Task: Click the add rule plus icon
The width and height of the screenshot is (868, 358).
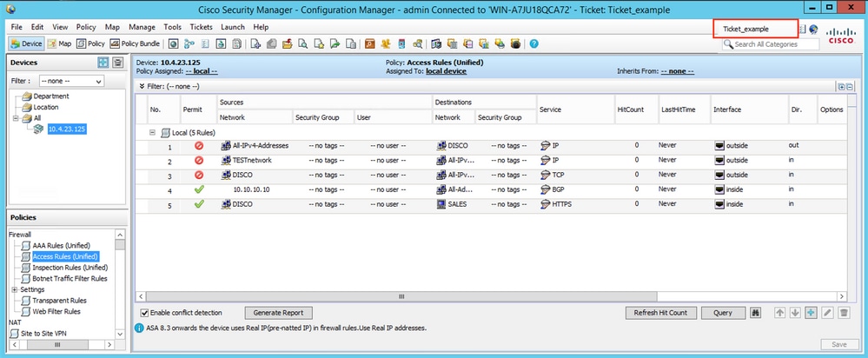Action: point(810,313)
